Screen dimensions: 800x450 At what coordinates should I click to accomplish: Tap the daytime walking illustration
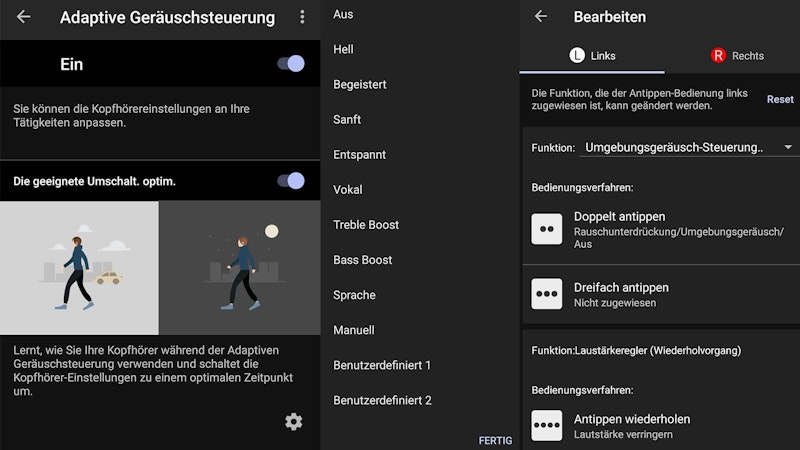pos(79,268)
